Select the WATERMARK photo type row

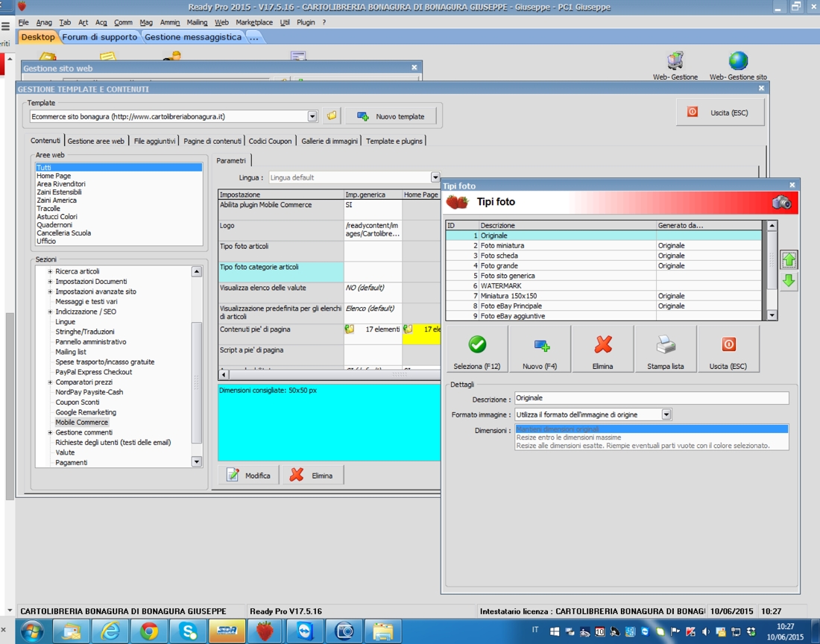604,286
